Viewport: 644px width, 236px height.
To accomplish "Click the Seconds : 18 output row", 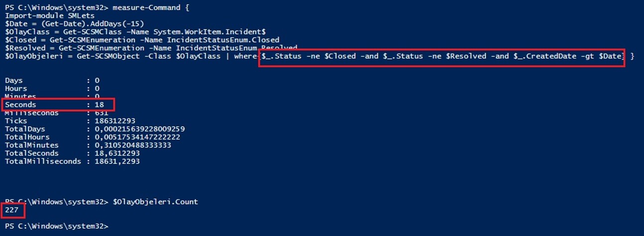I will (59, 105).
